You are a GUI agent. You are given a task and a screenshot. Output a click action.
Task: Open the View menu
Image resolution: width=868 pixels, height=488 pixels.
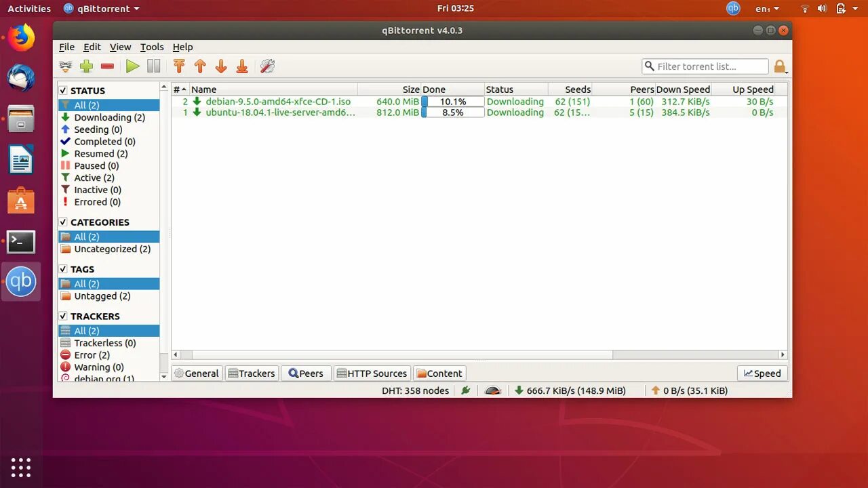point(120,47)
